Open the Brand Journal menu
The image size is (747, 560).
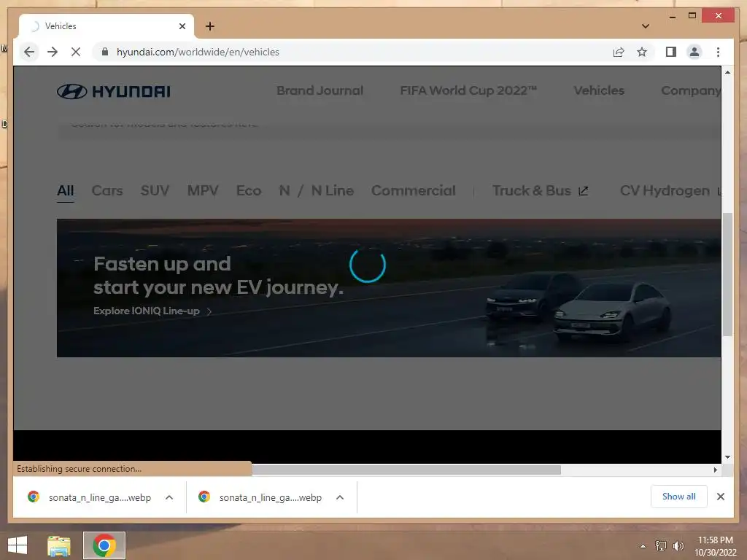point(320,90)
